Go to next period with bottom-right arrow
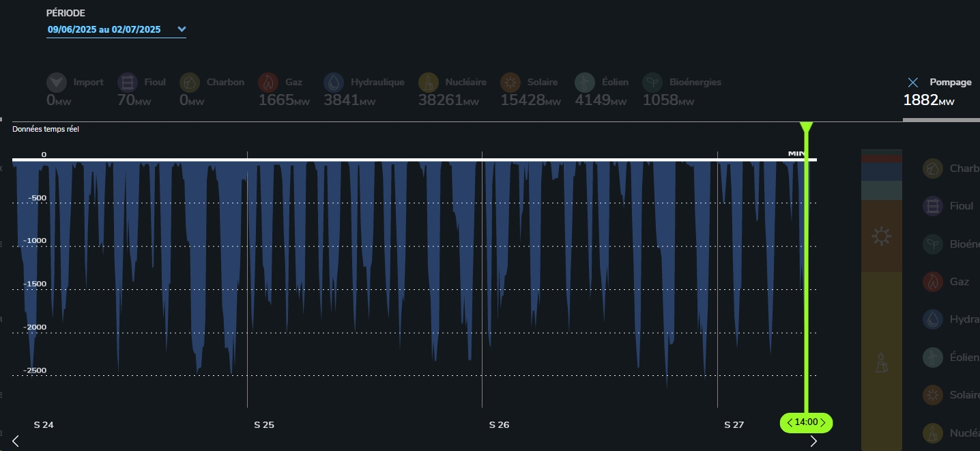Image resolution: width=980 pixels, height=451 pixels. point(813,441)
